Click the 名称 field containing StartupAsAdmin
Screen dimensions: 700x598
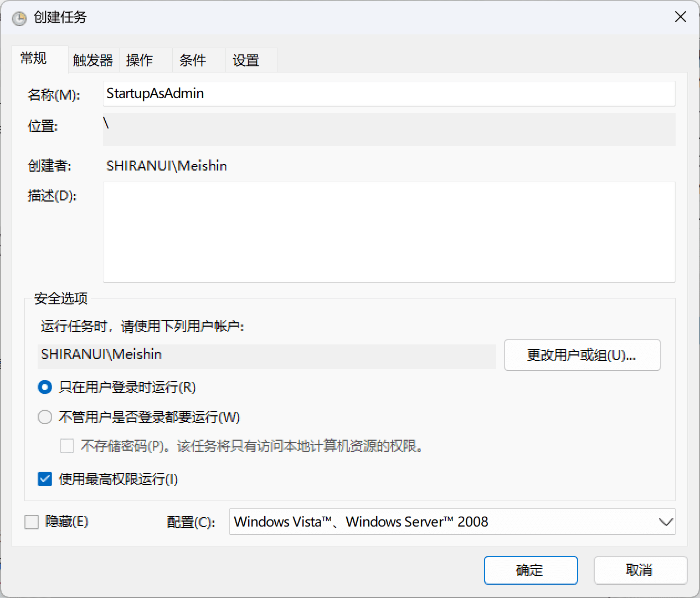[388, 94]
